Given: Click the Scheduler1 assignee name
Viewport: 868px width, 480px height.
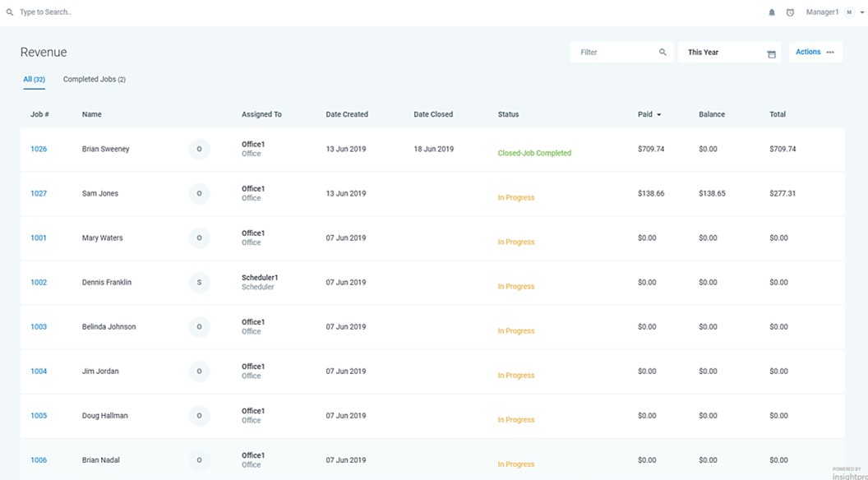Looking at the screenshot, I should [260, 277].
